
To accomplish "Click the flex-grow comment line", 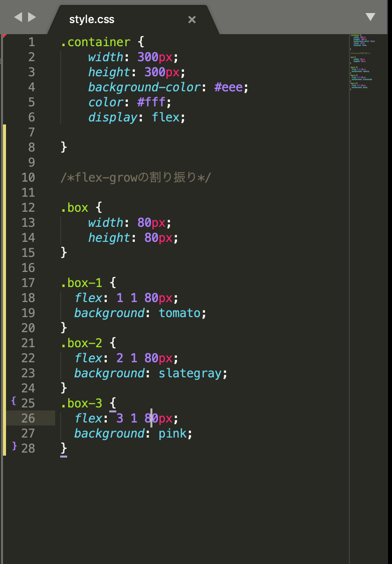I will click(x=136, y=177).
